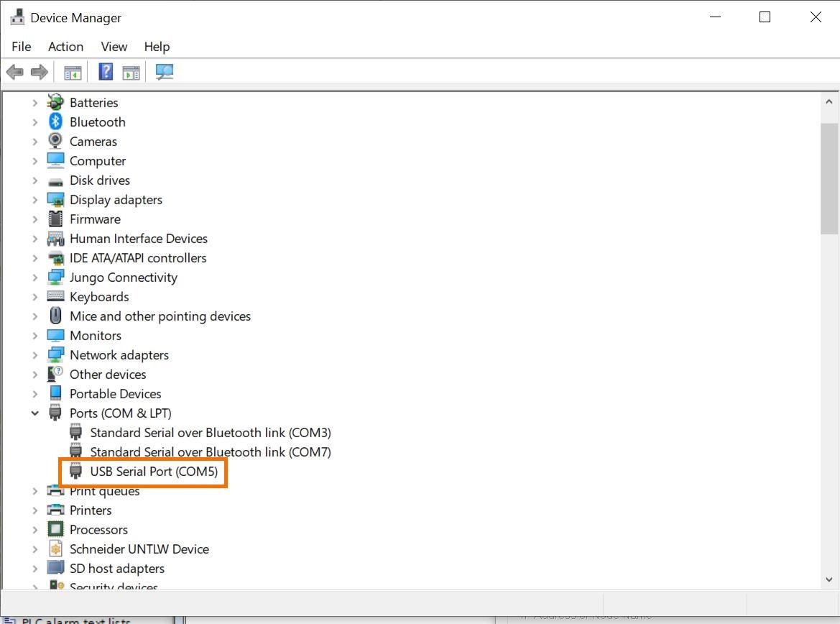Open the View menu

(x=114, y=46)
